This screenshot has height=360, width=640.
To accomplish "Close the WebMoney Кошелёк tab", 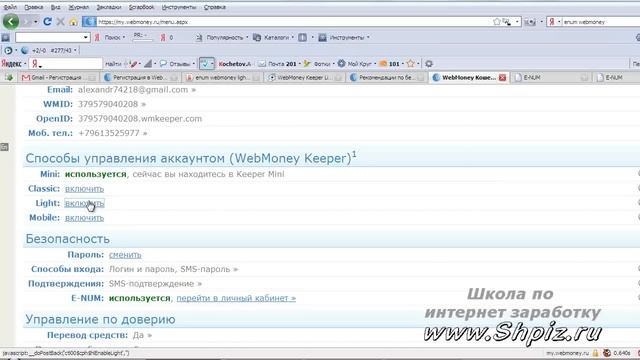I will [502, 77].
